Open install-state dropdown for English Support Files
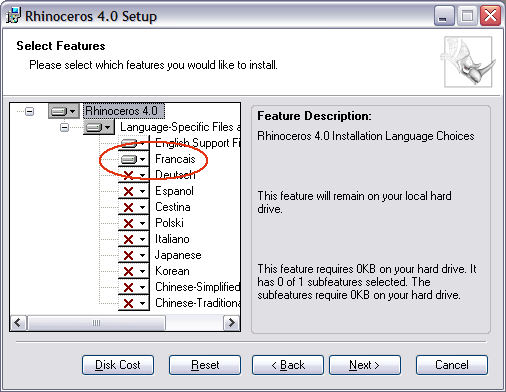The image size is (506, 392). tap(134, 143)
